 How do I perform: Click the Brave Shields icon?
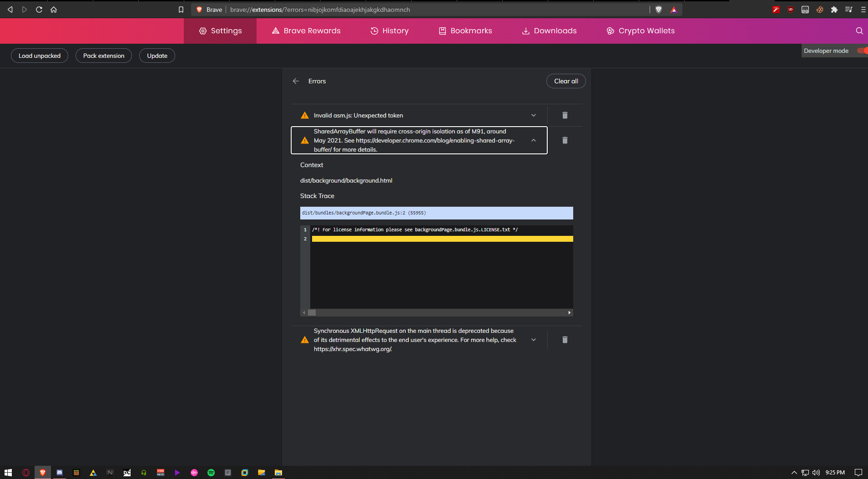659,9
